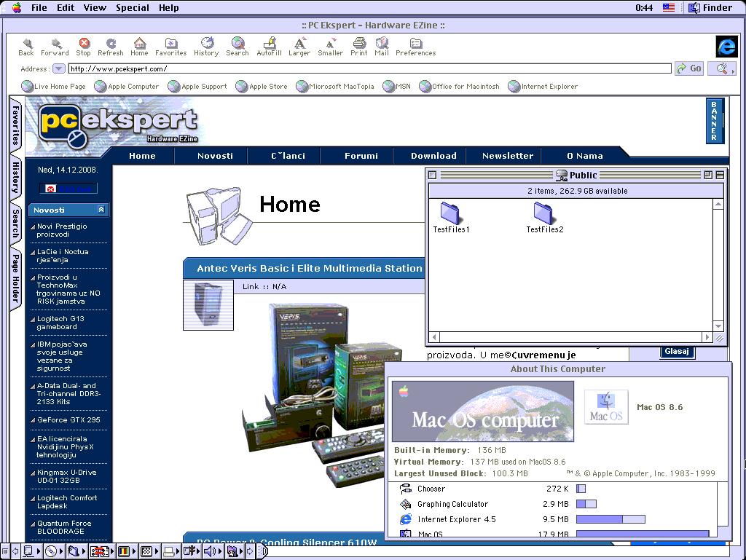
Task: Open the red-arrows cards control strip popup
Action: (102, 551)
